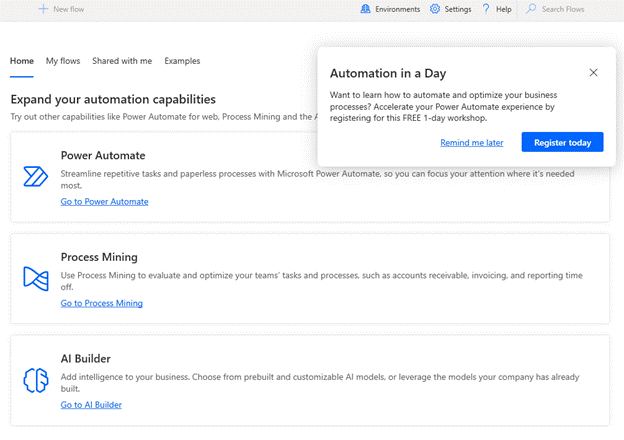Follow the Go to AI Builder link
This screenshot has height=440, width=624.
(x=91, y=405)
